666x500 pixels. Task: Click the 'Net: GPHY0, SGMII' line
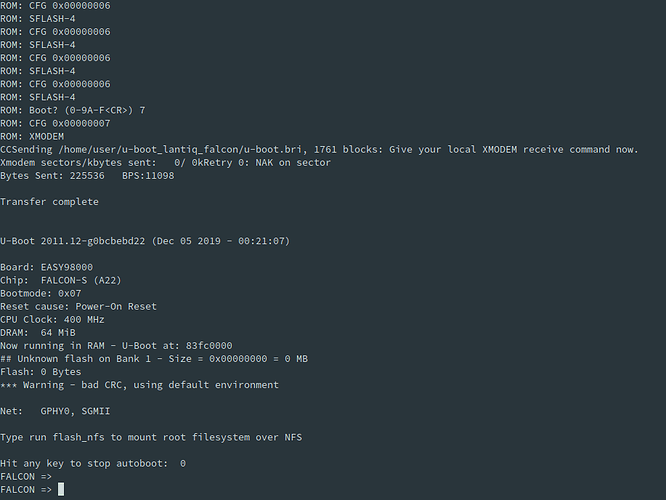click(x=55, y=411)
